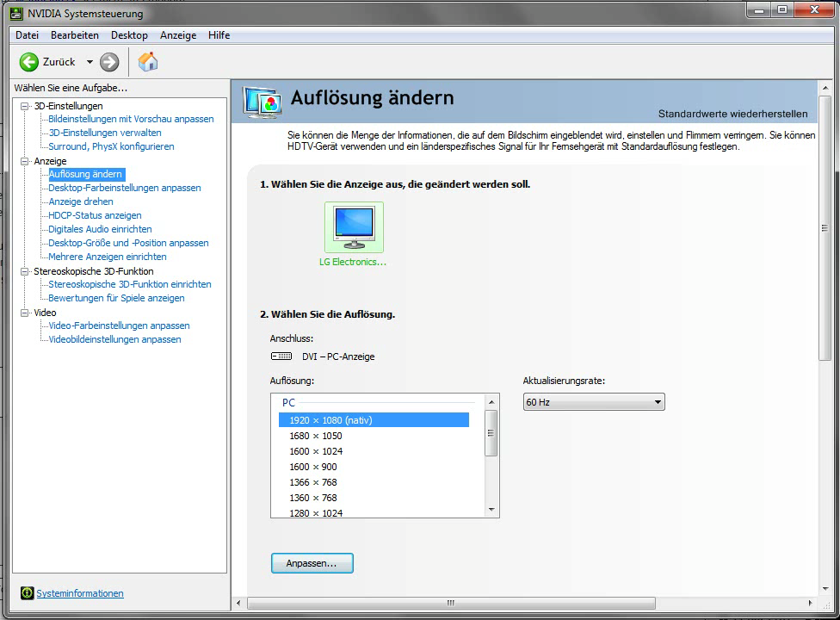Open Anzeige drehen

(x=80, y=201)
